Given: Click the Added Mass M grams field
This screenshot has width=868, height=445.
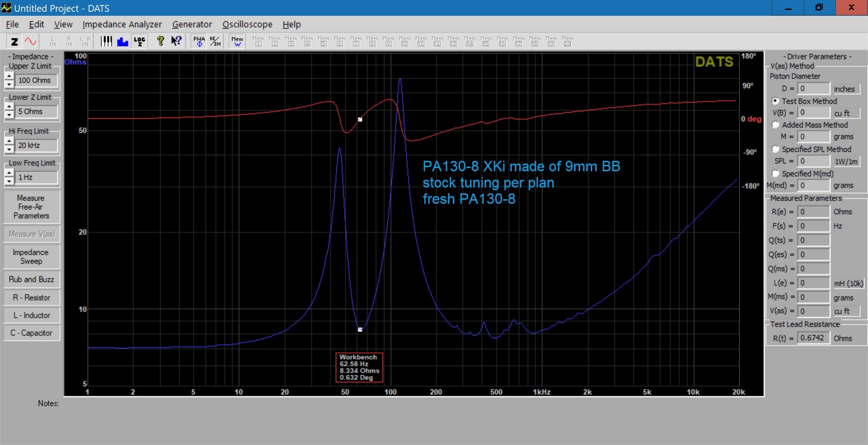Looking at the screenshot, I should (x=813, y=136).
